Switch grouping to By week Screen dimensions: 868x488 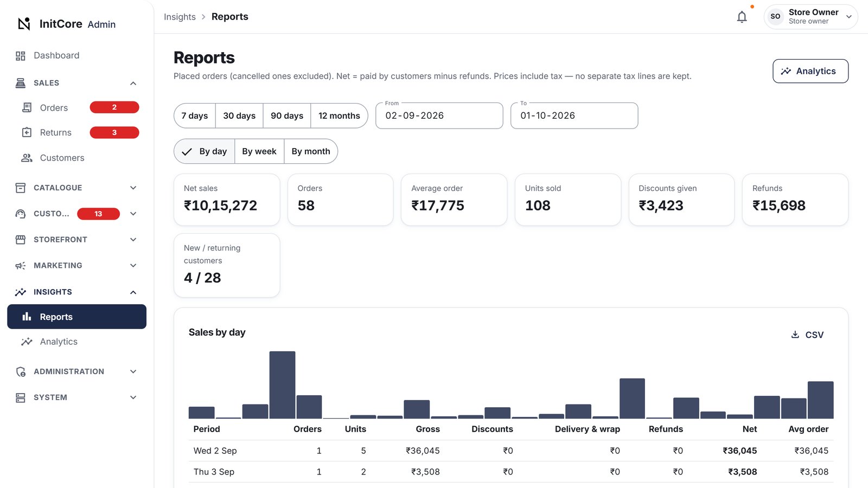[x=259, y=151]
